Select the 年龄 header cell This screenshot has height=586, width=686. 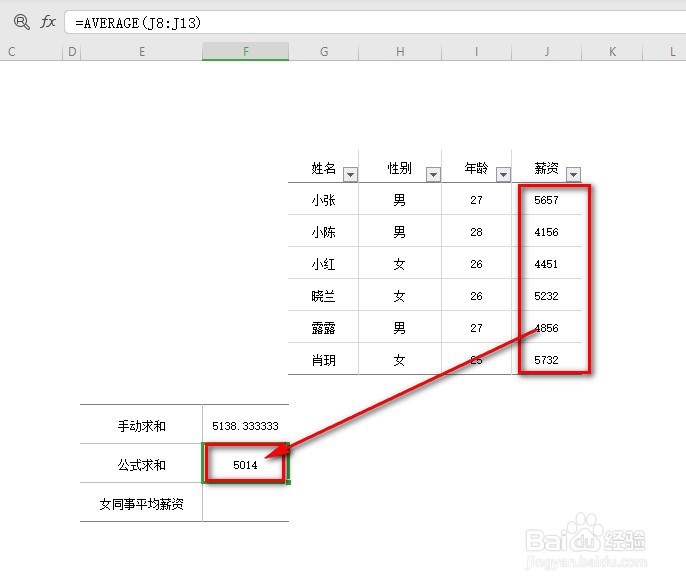[x=476, y=168]
